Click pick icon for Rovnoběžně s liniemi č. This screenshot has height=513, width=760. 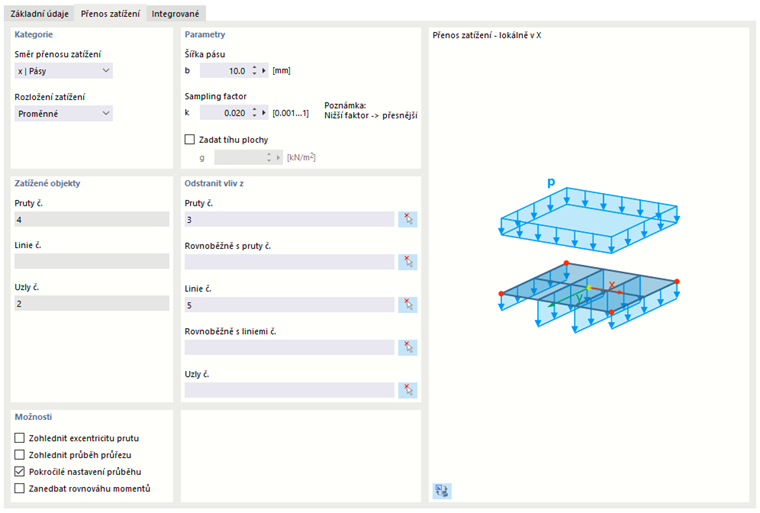[x=406, y=347]
